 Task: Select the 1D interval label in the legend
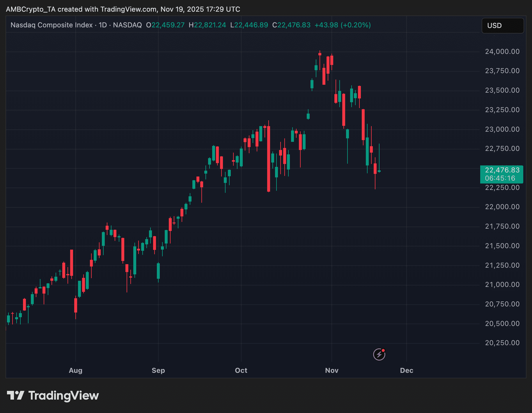(103, 25)
